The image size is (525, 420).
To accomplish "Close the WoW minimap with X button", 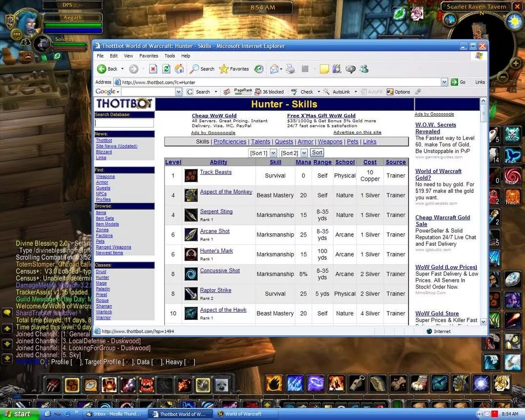I will tap(517, 6).
